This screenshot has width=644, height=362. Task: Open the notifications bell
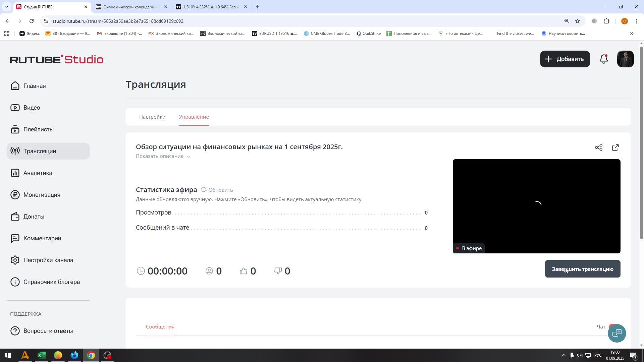pyautogui.click(x=603, y=59)
